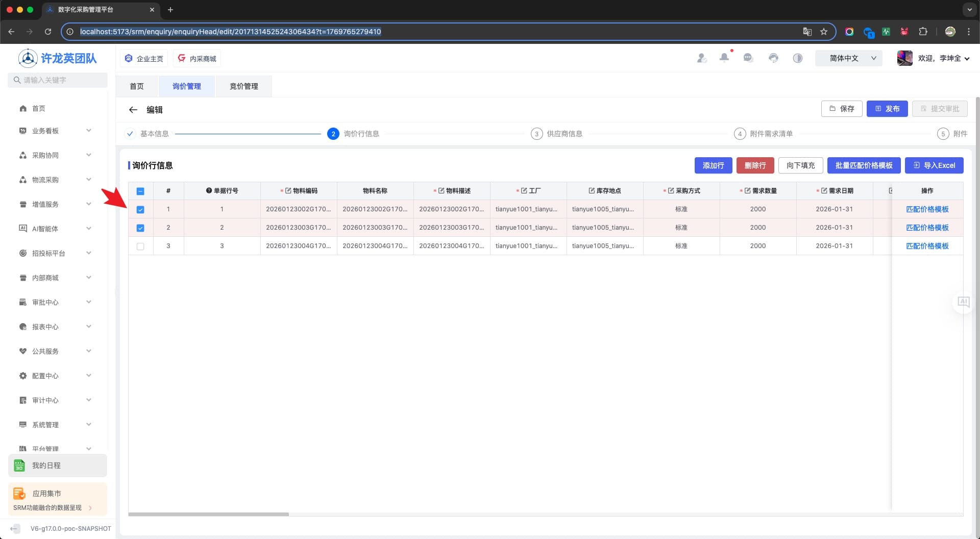The image size is (980, 539).
Task: Bookmark this page with the star icon
Action: point(823,32)
